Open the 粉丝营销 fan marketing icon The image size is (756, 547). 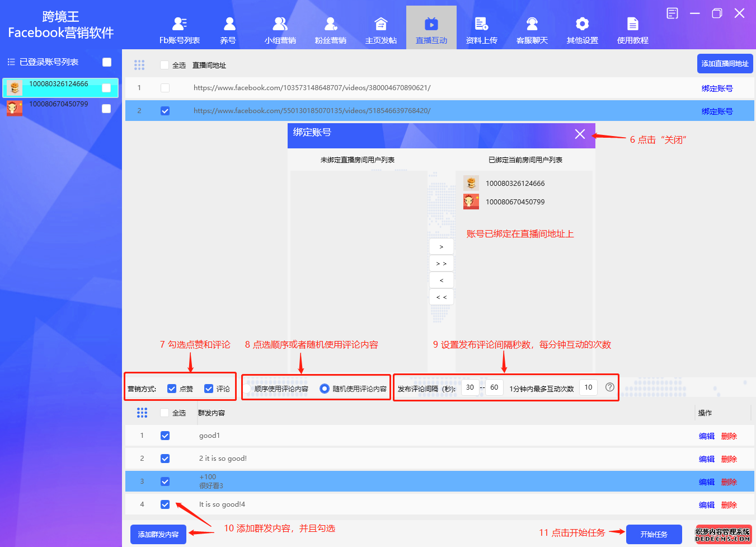click(331, 24)
